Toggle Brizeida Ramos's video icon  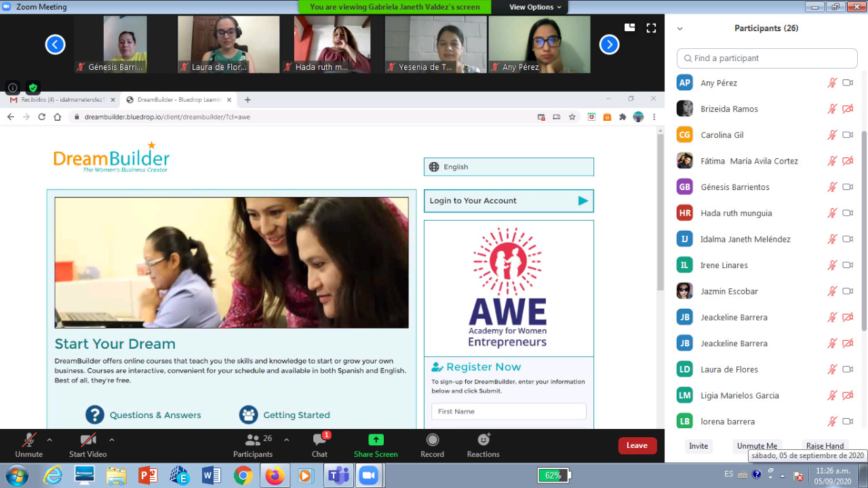click(x=848, y=109)
